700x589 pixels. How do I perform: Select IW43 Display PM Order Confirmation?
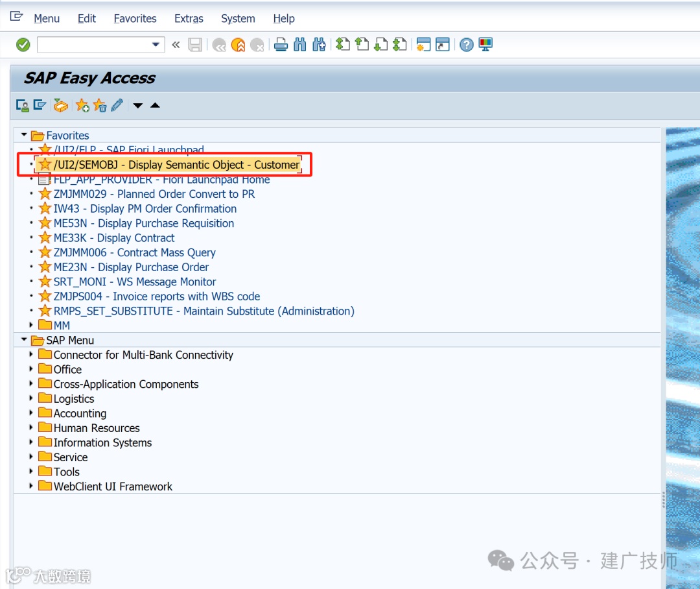point(145,209)
